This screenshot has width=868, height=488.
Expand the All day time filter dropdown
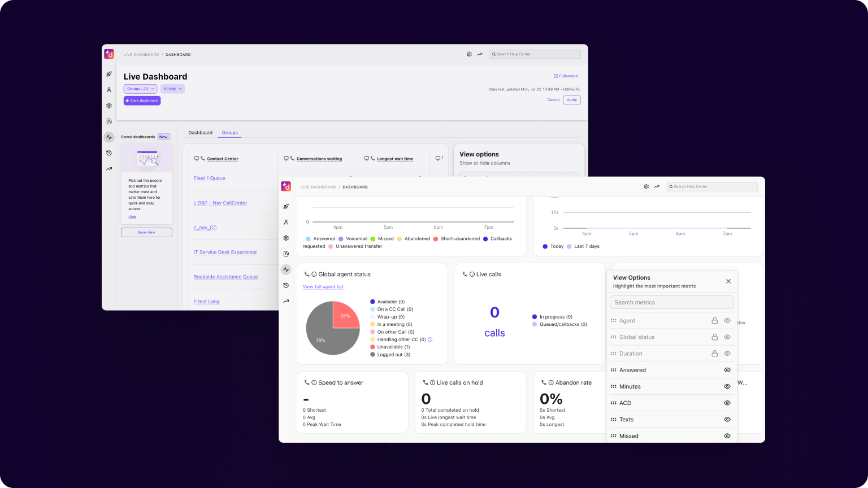point(172,89)
